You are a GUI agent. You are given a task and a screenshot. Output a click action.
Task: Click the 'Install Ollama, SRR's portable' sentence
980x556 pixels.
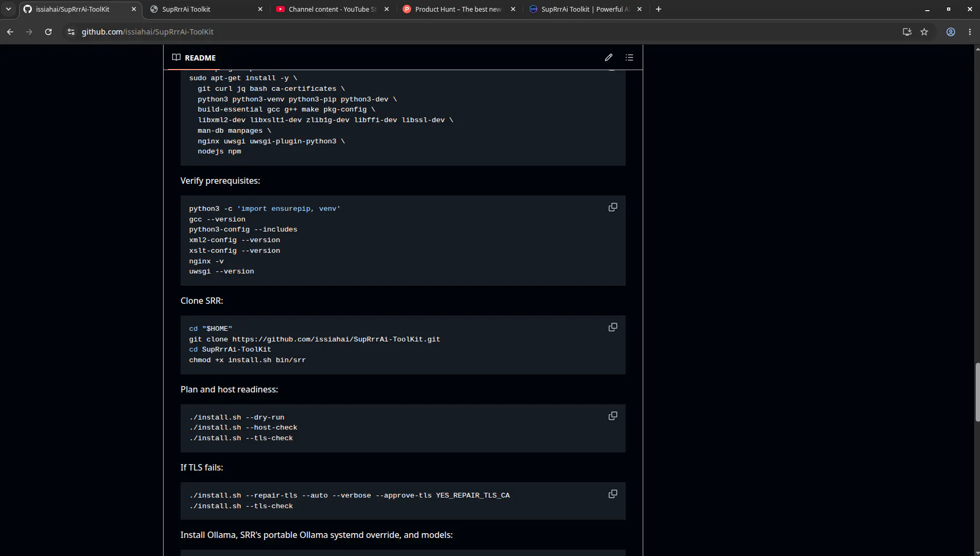click(x=317, y=535)
